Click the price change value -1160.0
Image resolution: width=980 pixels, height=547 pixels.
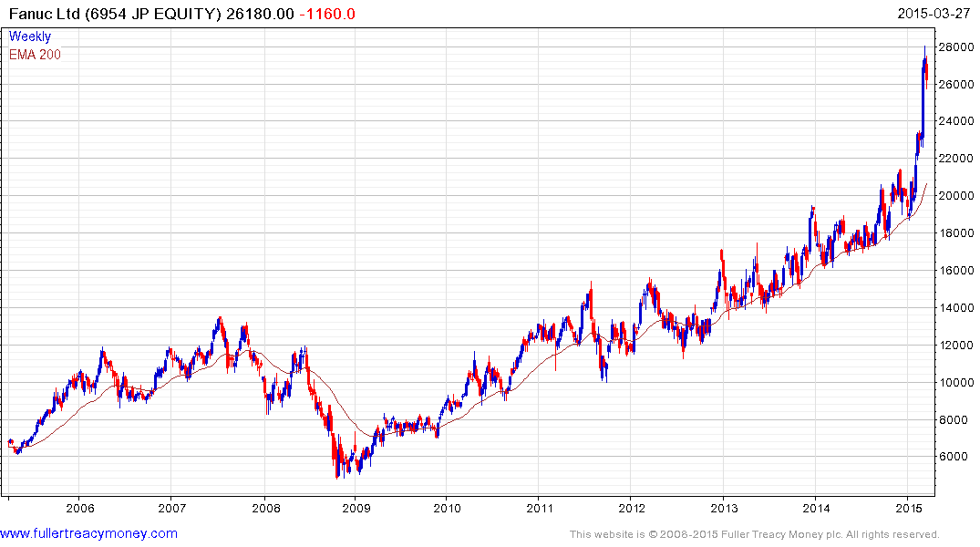(x=327, y=14)
